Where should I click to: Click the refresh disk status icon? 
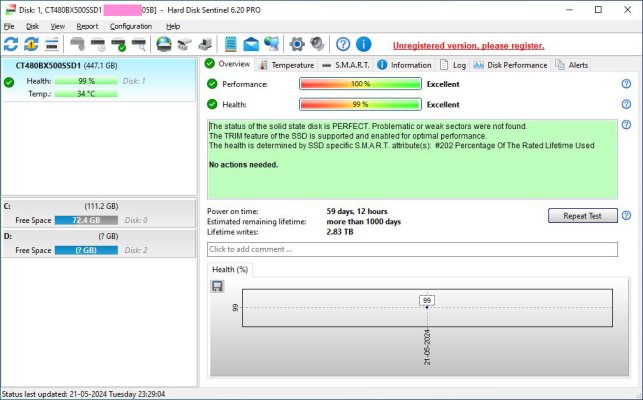pos(11,44)
